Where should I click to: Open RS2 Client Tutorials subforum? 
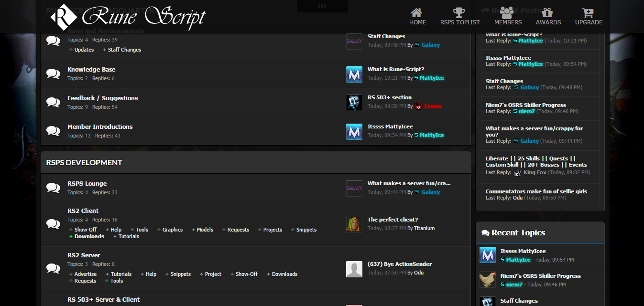(x=129, y=236)
